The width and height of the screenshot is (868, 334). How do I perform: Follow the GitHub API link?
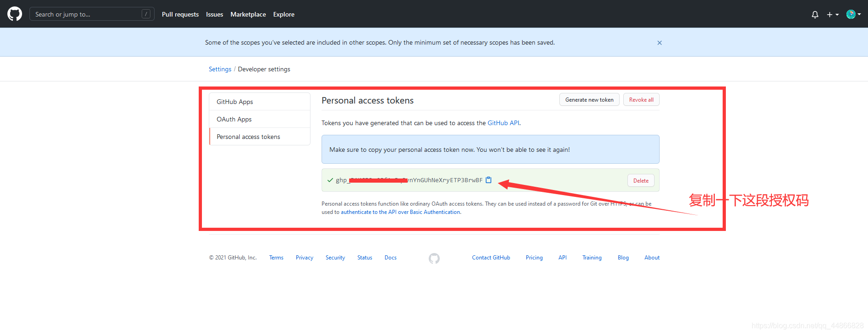click(x=503, y=123)
